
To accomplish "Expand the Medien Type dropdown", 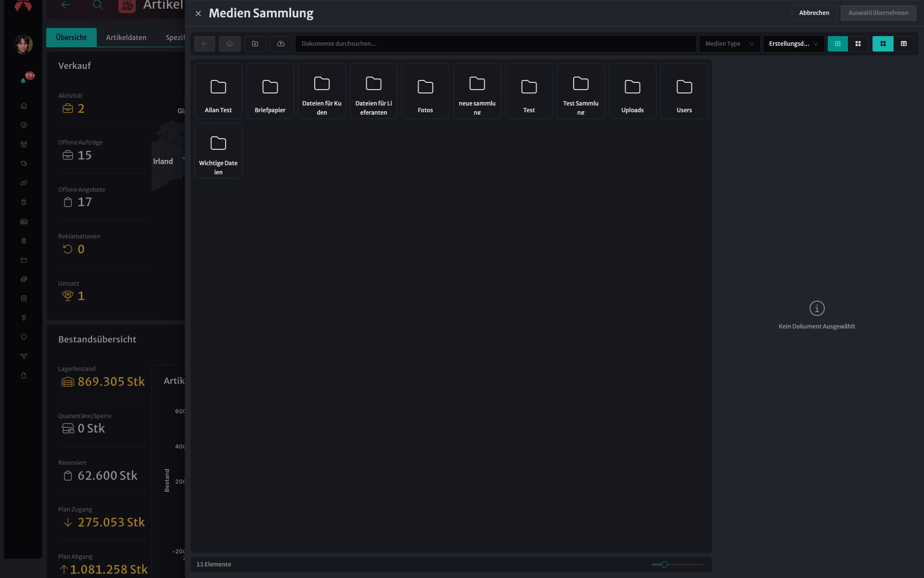I will [x=730, y=44].
